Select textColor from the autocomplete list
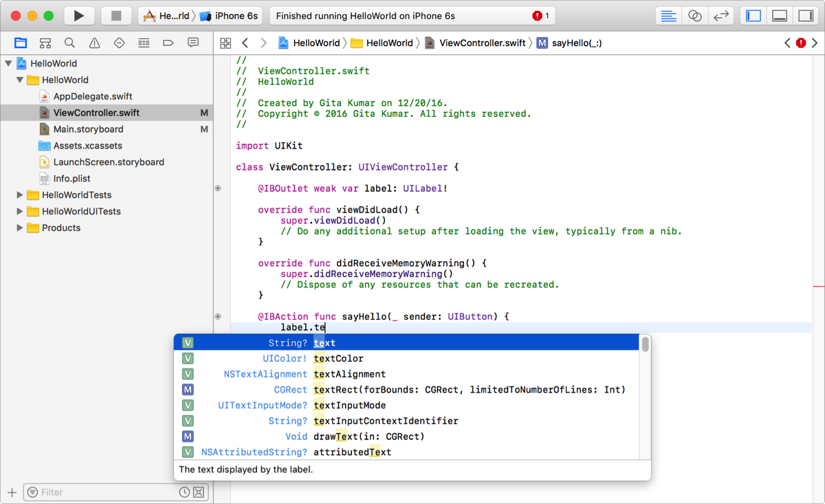Viewport: 825px width, 504px height. [x=338, y=358]
